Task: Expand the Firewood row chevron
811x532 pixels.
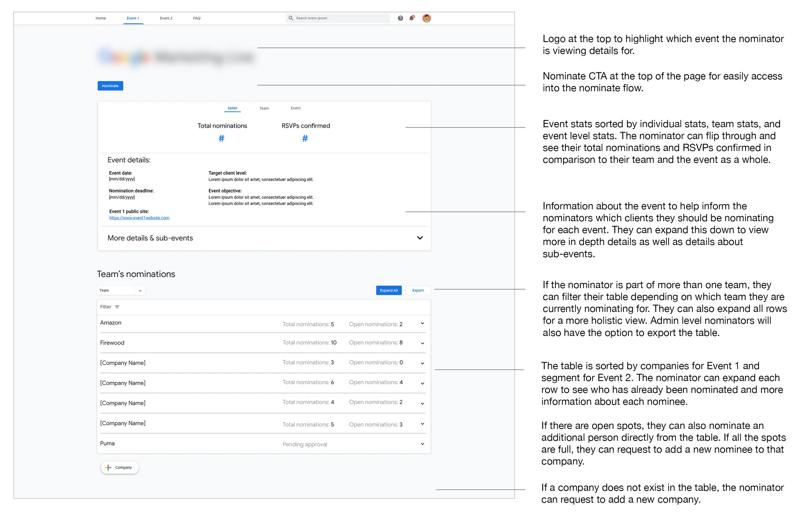Action: click(x=422, y=343)
